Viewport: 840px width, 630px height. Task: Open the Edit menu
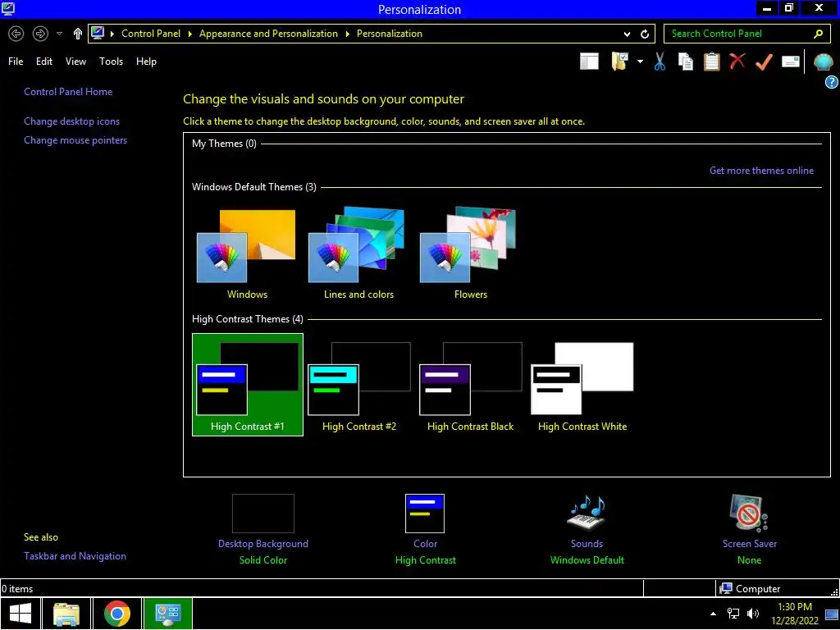tap(44, 62)
